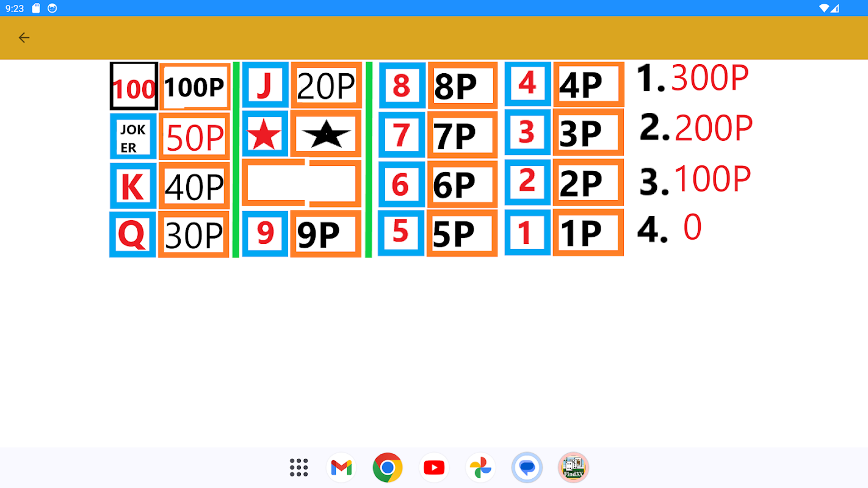This screenshot has height=488, width=868.
Task: Go back using the arrow icon
Action: click(24, 38)
